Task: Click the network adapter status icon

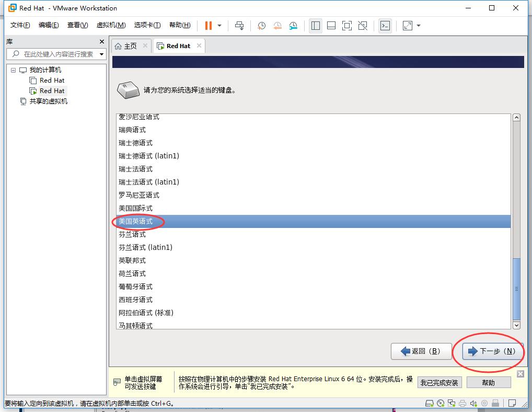Action: click(x=451, y=403)
